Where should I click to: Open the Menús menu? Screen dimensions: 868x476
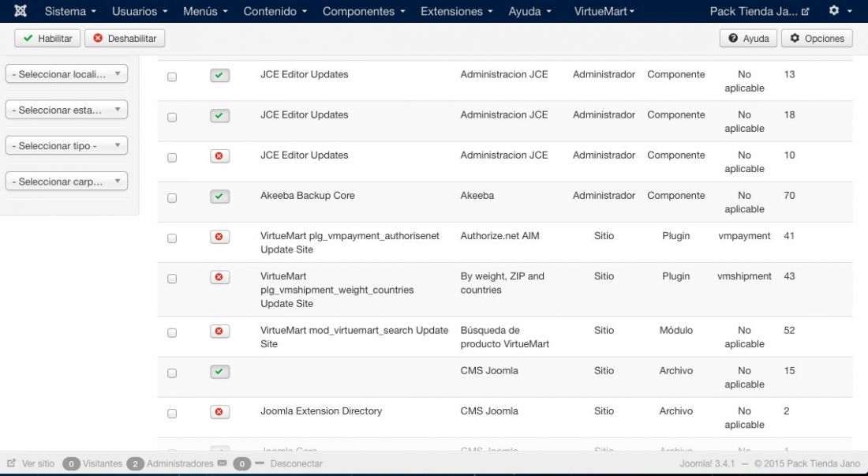coord(205,11)
